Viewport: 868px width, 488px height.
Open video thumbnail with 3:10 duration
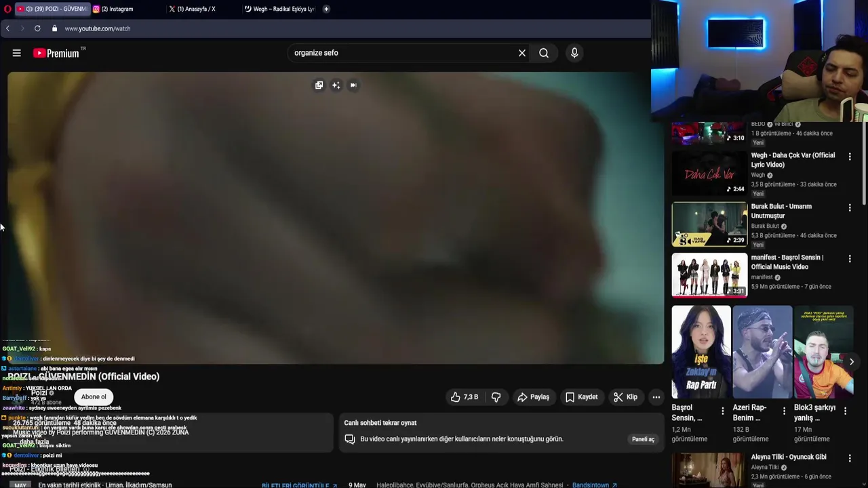(x=709, y=134)
